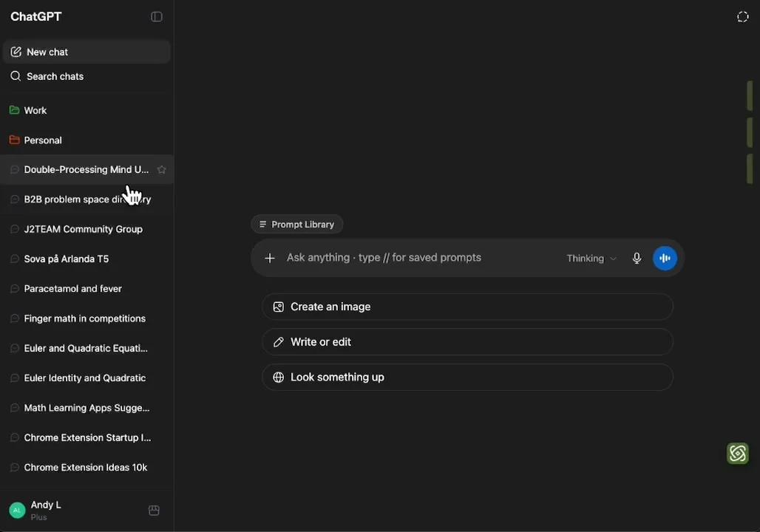Open Chrome Extension Ideas 10k chat

86,468
